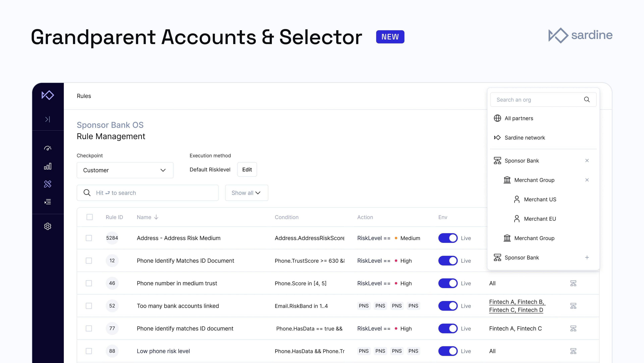The image size is (644, 363).
Task: Click the Phone Identify Matches ID Document name
Action: click(185, 261)
